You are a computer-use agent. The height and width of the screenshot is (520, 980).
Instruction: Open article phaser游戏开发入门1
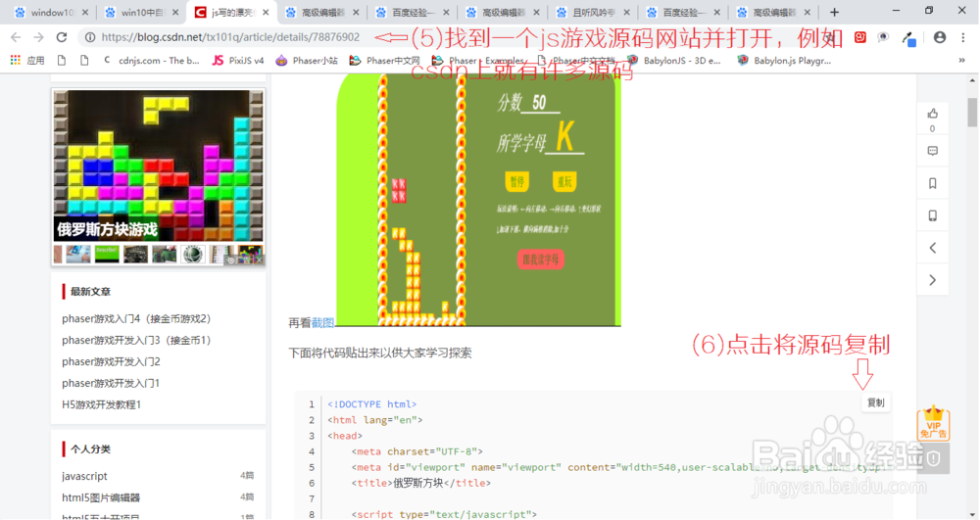pyautogui.click(x=111, y=383)
